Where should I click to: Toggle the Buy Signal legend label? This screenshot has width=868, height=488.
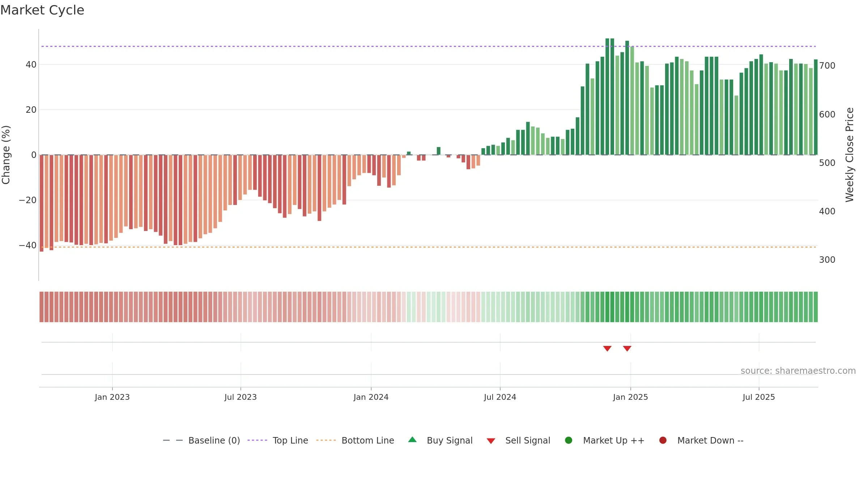450,440
